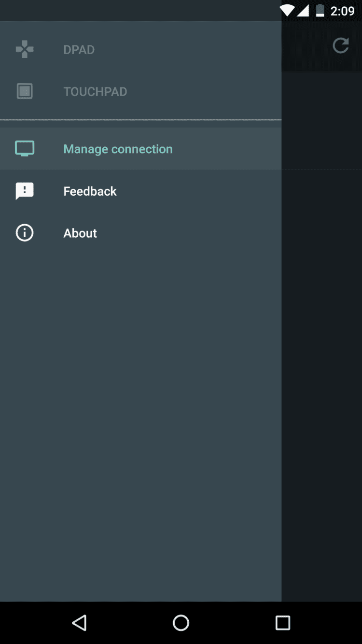This screenshot has height=644, width=362.
Task: Tap the cellular signal icon
Action: (303, 11)
